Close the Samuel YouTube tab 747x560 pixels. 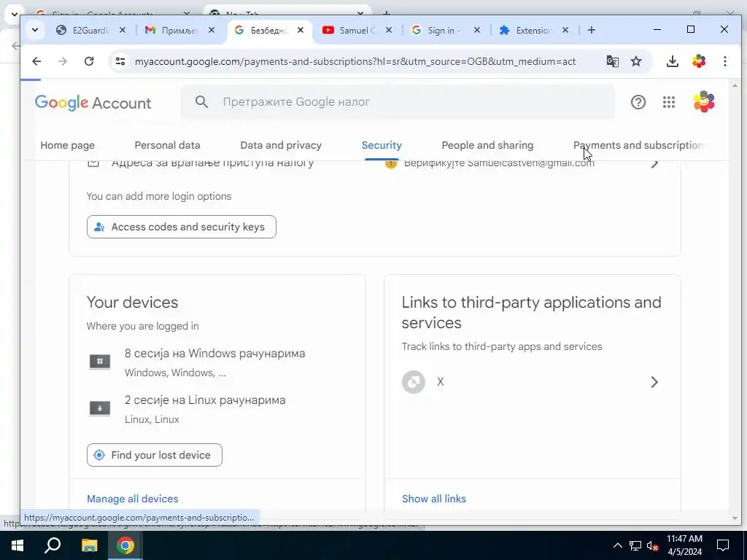click(x=389, y=30)
